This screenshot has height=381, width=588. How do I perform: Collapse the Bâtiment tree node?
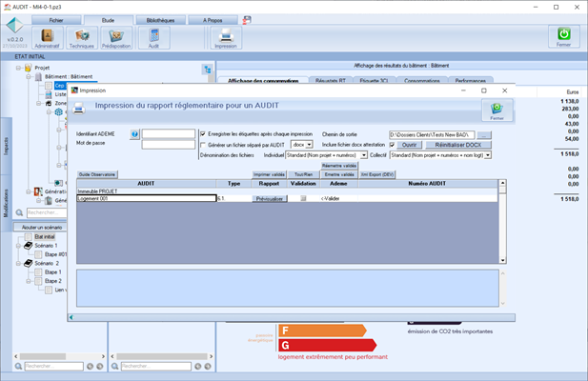coord(29,77)
